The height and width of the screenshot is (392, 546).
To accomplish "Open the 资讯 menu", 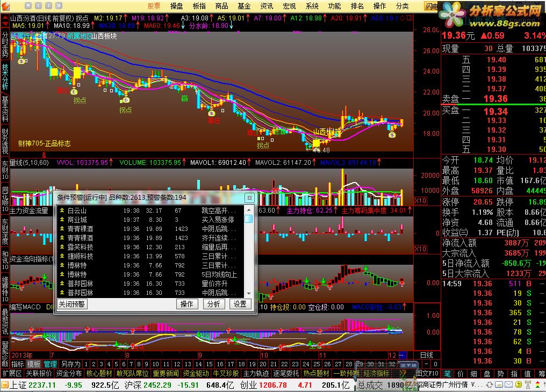I will click(x=267, y=6).
